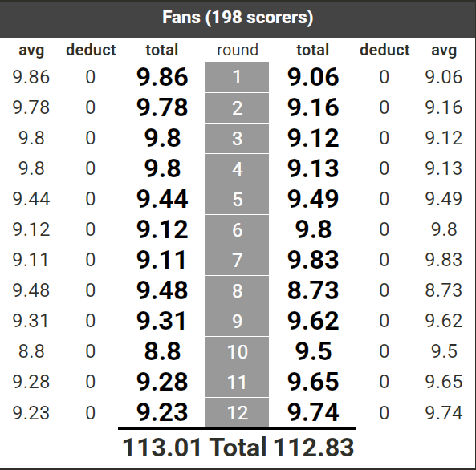Screen dimensions: 476x470
Task: Click the right avg value 9.74
Action: tap(444, 413)
